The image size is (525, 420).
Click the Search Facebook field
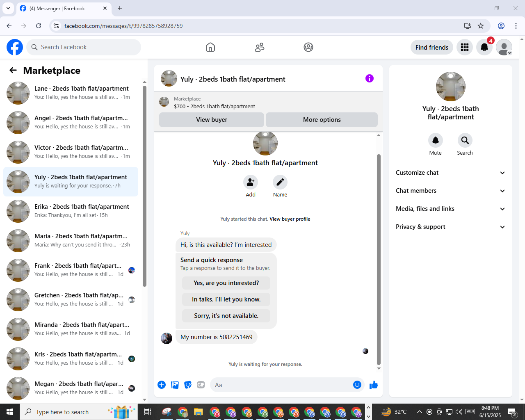[x=84, y=47]
